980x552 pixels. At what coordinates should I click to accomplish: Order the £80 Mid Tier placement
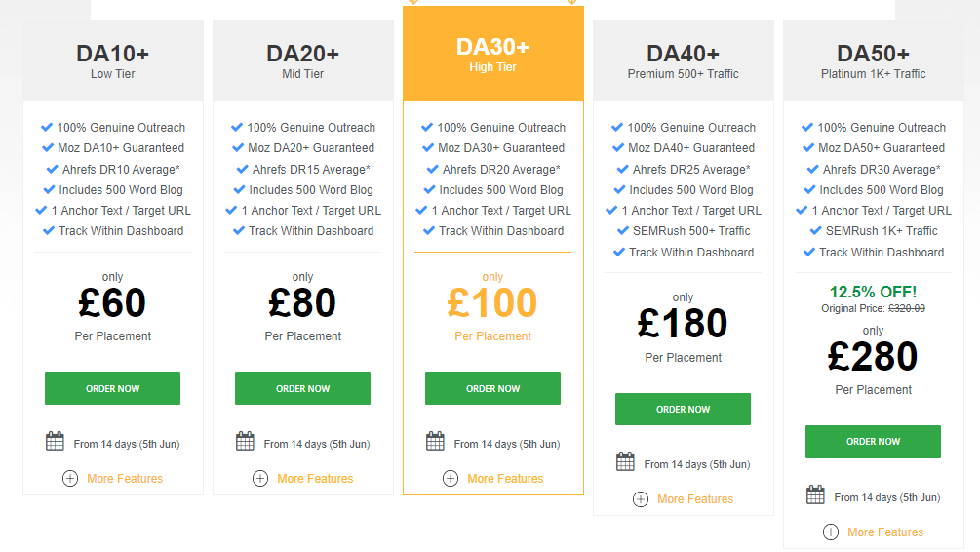[x=302, y=388]
